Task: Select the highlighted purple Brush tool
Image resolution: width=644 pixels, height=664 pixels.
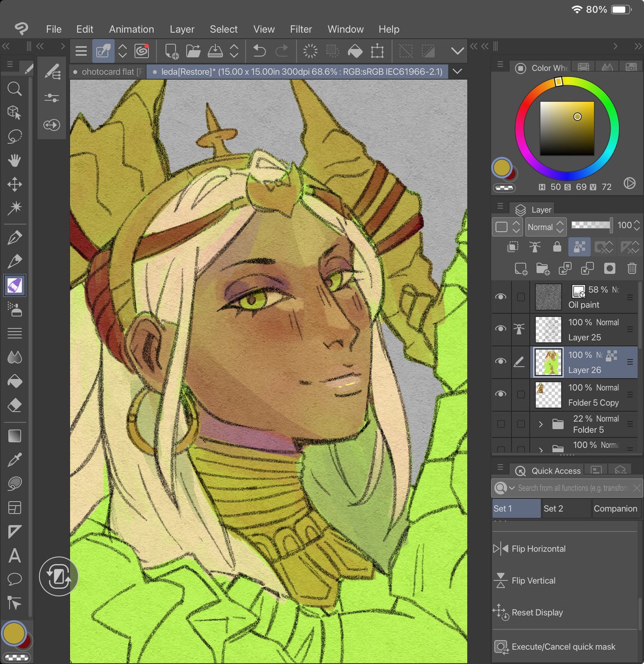Action: tap(14, 286)
